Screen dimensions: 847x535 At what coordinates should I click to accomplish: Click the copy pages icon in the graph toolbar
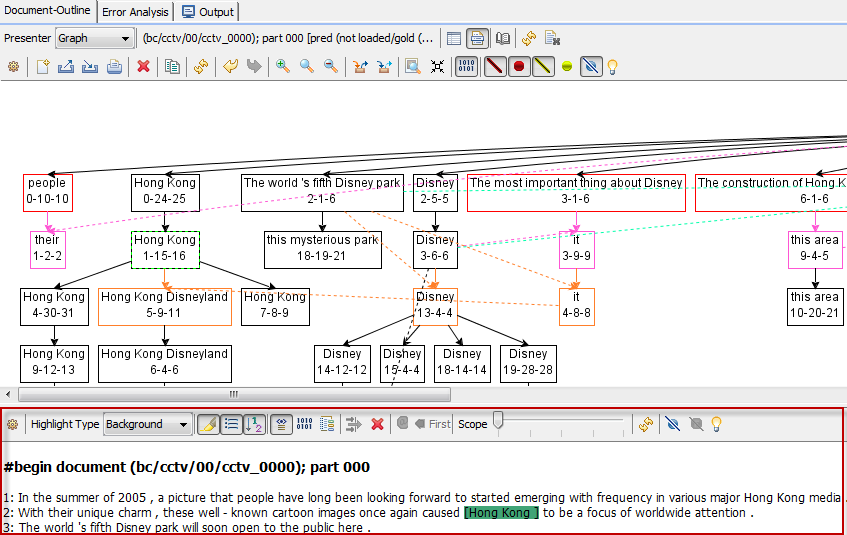tap(172, 66)
